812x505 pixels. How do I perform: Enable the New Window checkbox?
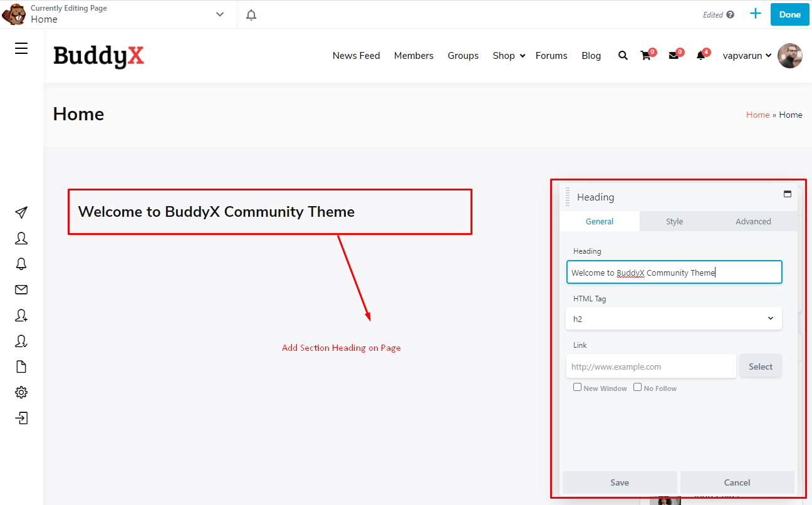pyautogui.click(x=577, y=387)
